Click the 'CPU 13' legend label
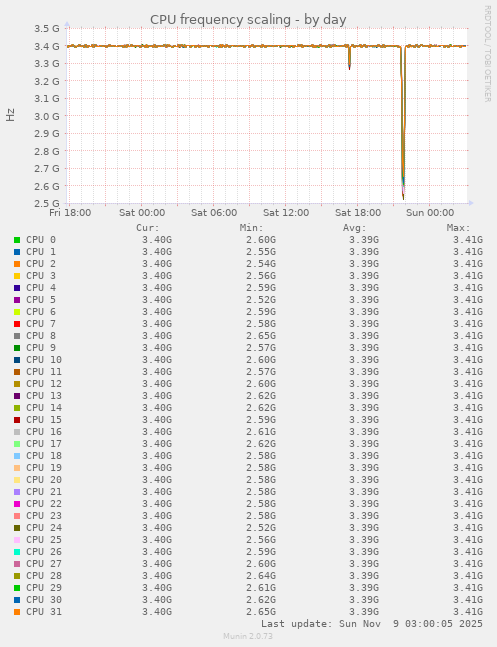 pos(44,395)
